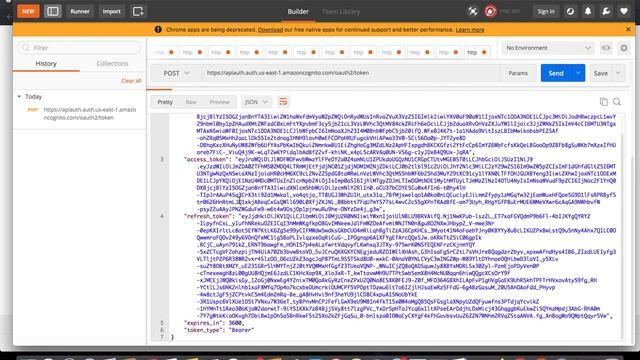The width and height of the screenshot is (640, 360).
Task: Click the red sync status icon
Action: pos(490,11)
